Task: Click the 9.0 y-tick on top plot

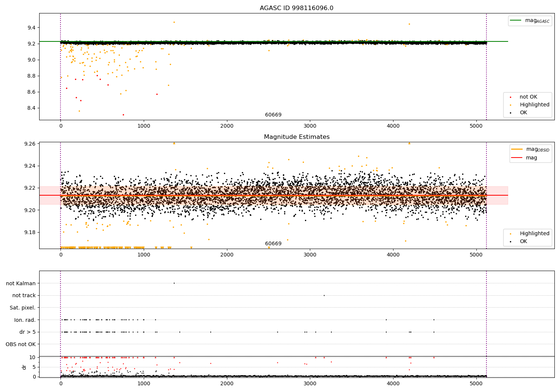Action: pyautogui.click(x=31, y=60)
